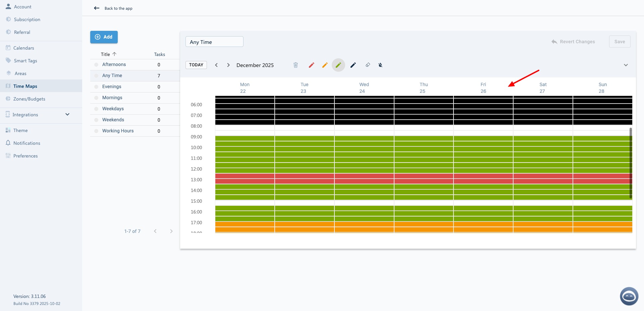Viewport: 644px width, 311px height.
Task: Click the Any Time name field
Action: pos(214,42)
